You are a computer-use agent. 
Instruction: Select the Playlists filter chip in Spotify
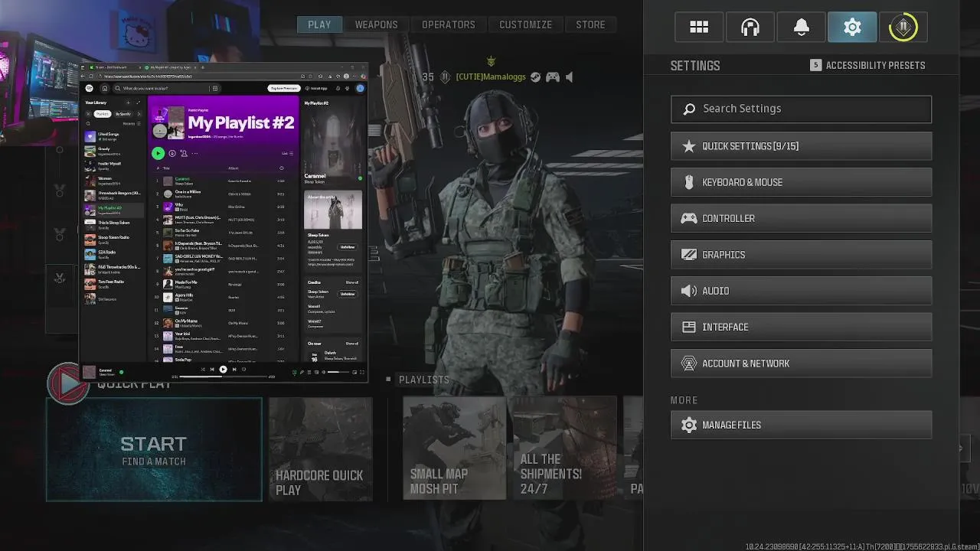pyautogui.click(x=103, y=114)
